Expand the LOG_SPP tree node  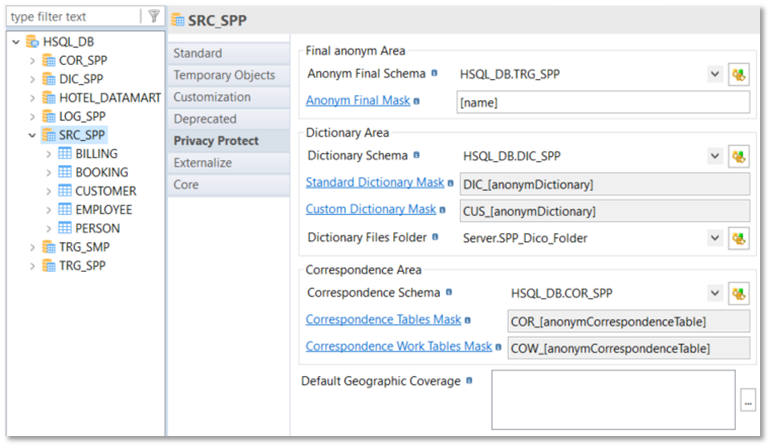[x=32, y=117]
